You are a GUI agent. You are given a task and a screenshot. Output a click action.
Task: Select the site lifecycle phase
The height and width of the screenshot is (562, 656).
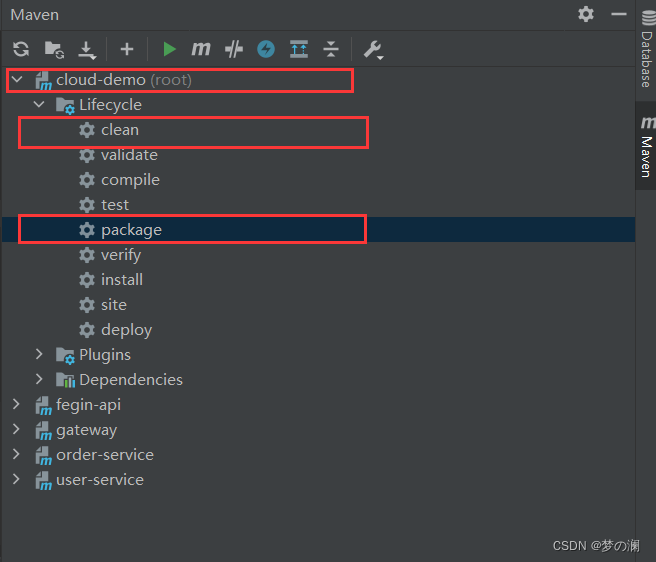tap(114, 305)
